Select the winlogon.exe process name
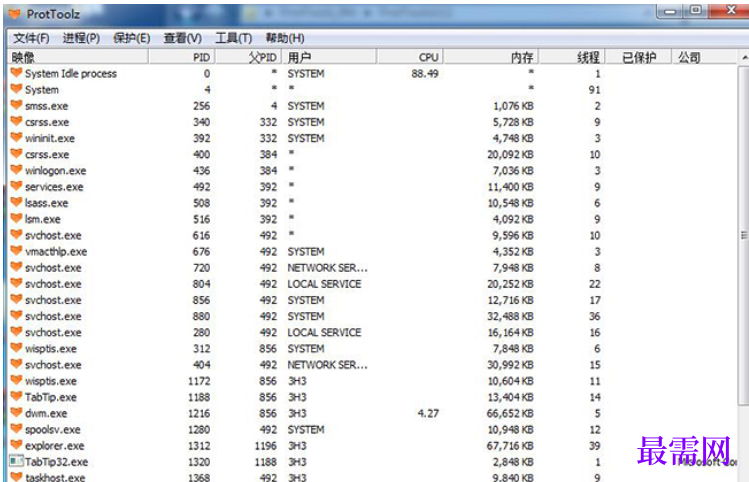This screenshot has height=482, width=749. pos(55,171)
